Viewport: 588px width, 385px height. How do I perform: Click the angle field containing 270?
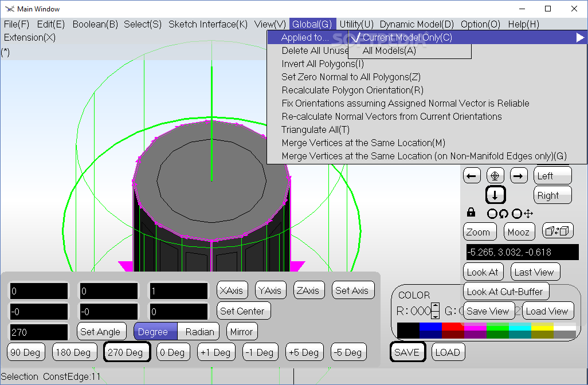(38, 332)
